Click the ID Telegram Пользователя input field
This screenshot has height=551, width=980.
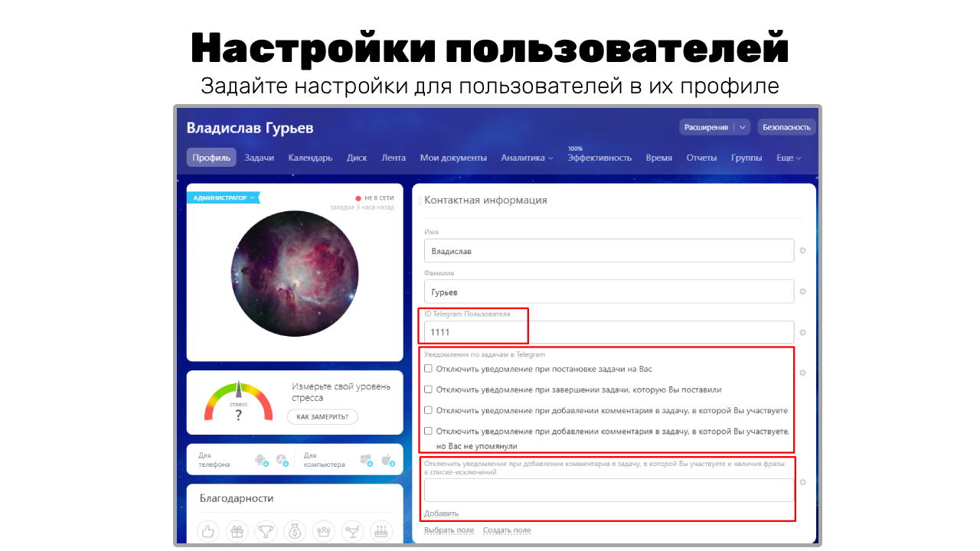[x=609, y=332]
